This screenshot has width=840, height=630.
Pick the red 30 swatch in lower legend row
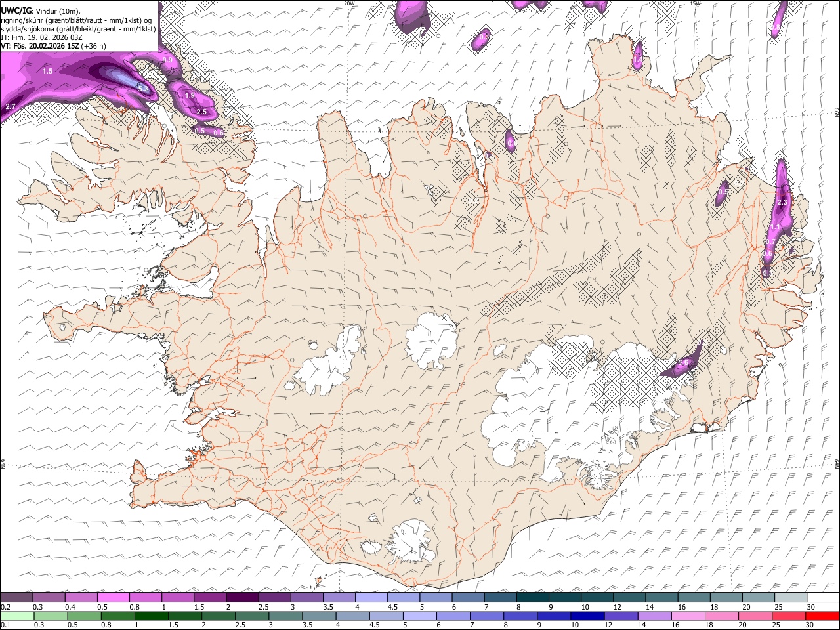click(823, 616)
